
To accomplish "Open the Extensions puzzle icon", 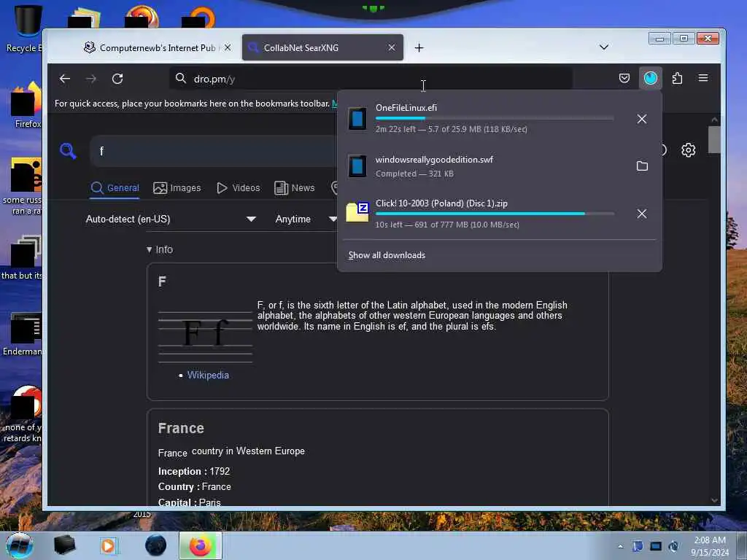I will [677, 78].
